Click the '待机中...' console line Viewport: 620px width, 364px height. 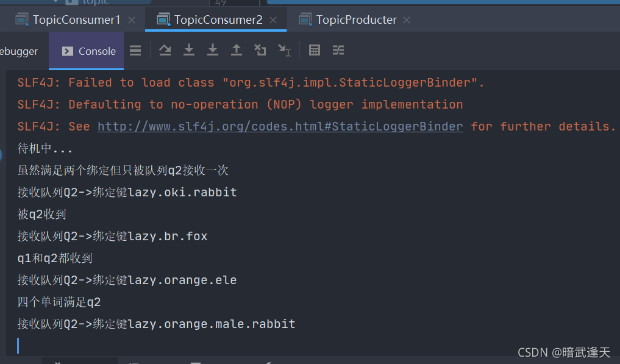45,149
